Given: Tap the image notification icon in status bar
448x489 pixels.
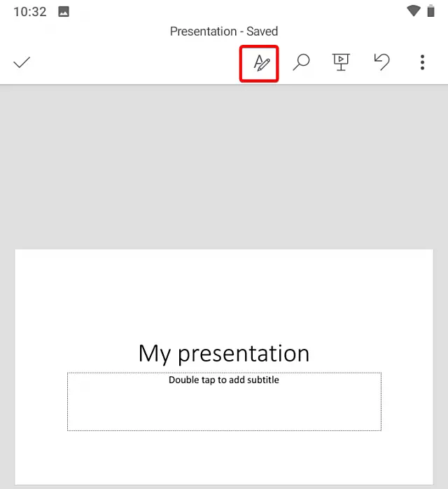Looking at the screenshot, I should point(64,12).
